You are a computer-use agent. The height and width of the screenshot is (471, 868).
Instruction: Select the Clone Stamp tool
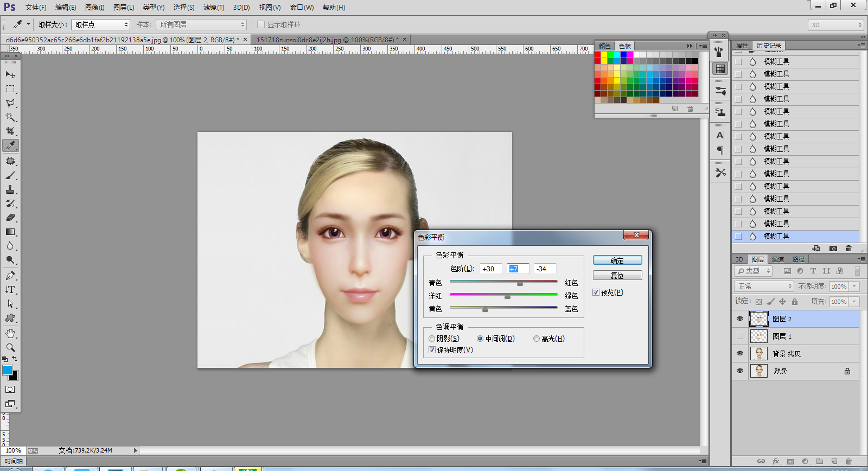point(10,189)
